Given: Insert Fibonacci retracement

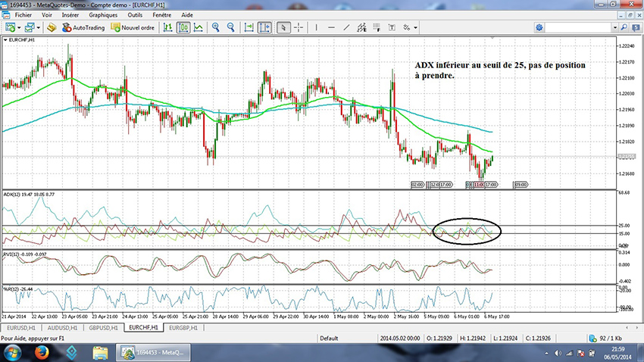Looking at the screenshot, I should 377,27.
